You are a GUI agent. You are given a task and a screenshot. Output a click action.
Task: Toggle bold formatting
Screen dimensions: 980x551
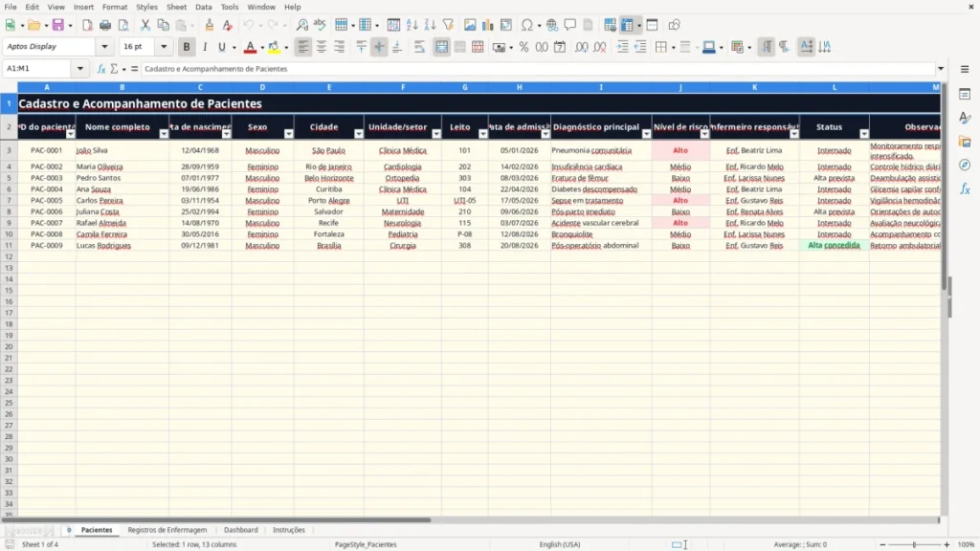[x=187, y=47]
